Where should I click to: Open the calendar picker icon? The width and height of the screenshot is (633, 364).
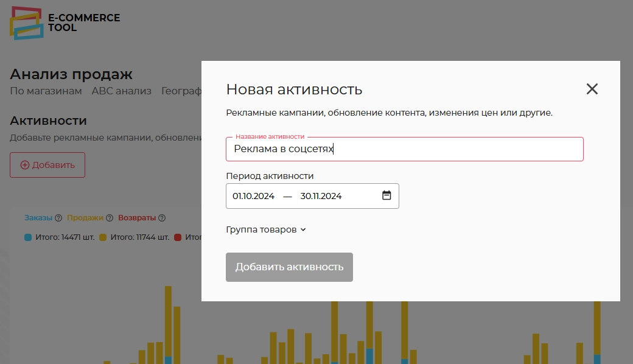[x=386, y=195]
